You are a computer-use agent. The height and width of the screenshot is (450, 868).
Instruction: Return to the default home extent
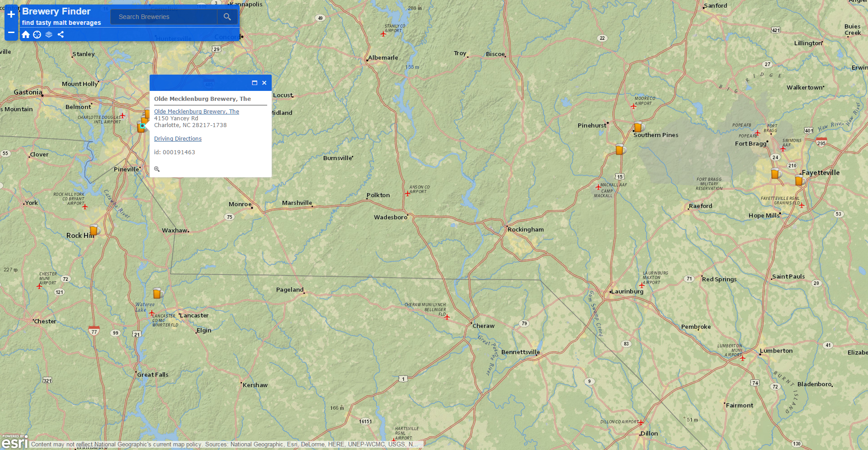click(x=26, y=34)
